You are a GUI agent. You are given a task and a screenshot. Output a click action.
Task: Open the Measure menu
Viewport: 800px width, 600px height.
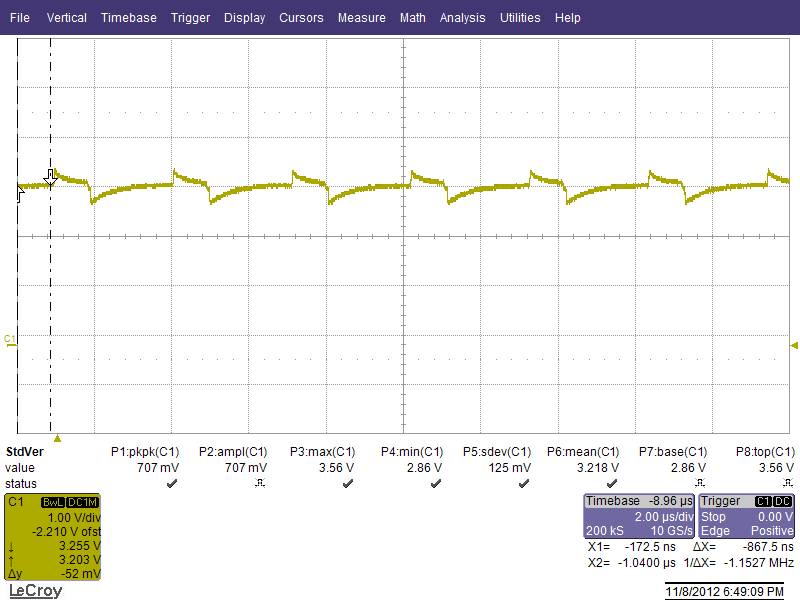361,17
